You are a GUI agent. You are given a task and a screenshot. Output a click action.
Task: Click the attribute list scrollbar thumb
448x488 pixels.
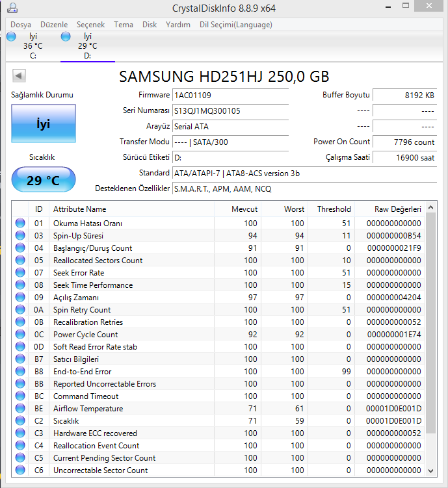pyautogui.click(x=431, y=323)
